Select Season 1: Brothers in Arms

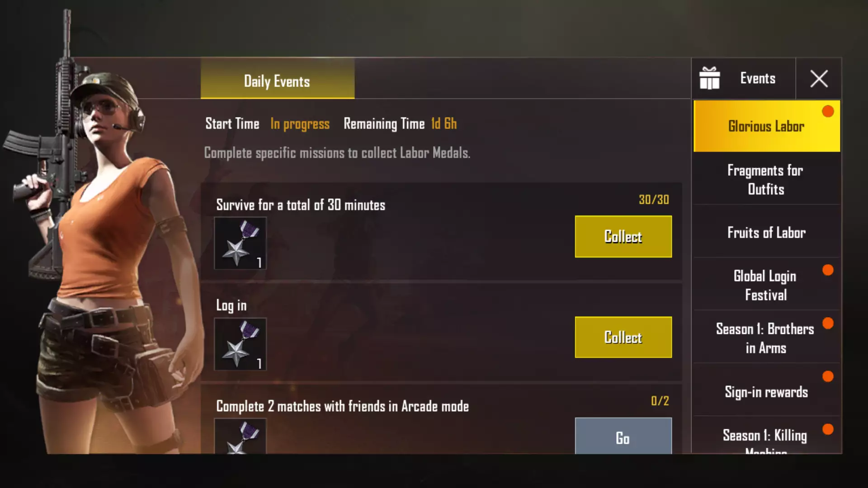[x=767, y=338]
